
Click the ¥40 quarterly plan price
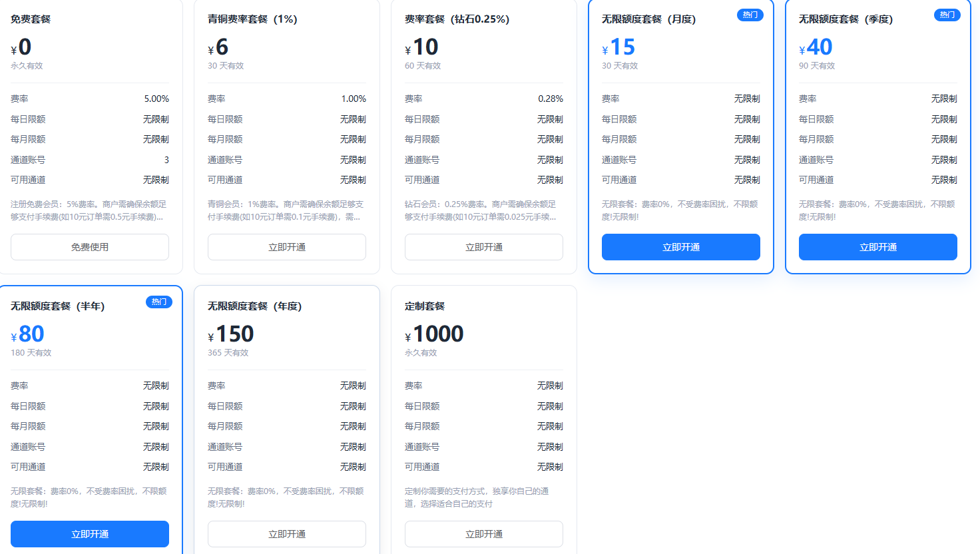(816, 47)
